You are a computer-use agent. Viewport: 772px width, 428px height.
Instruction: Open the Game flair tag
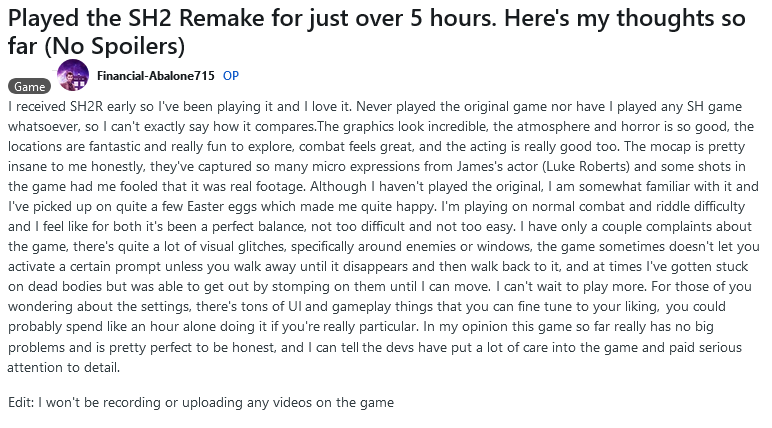pos(30,87)
